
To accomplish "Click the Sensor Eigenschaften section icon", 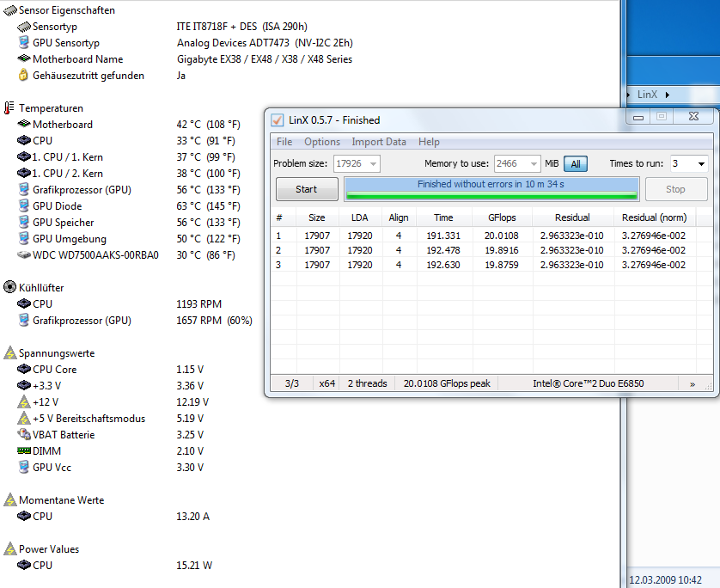I will [9, 10].
